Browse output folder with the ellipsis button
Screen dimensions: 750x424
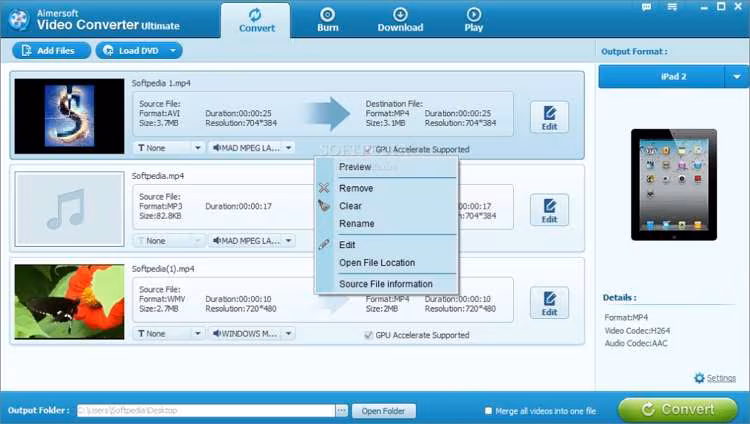click(x=342, y=411)
